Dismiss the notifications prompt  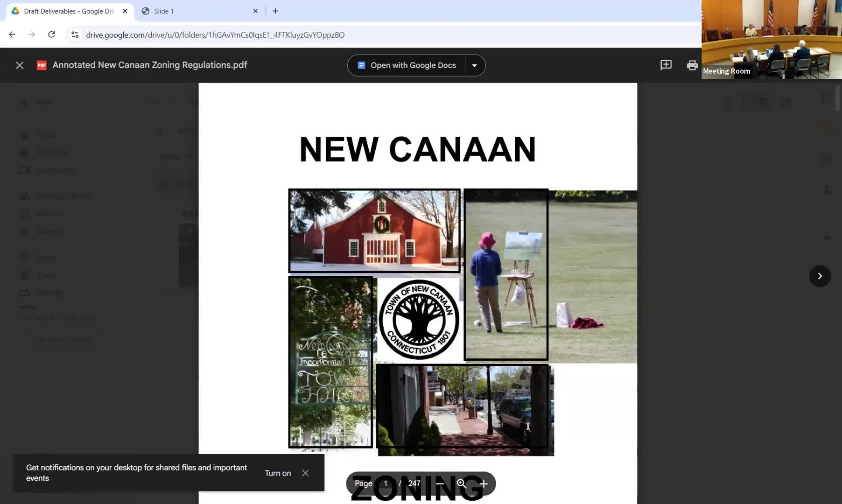[305, 473]
